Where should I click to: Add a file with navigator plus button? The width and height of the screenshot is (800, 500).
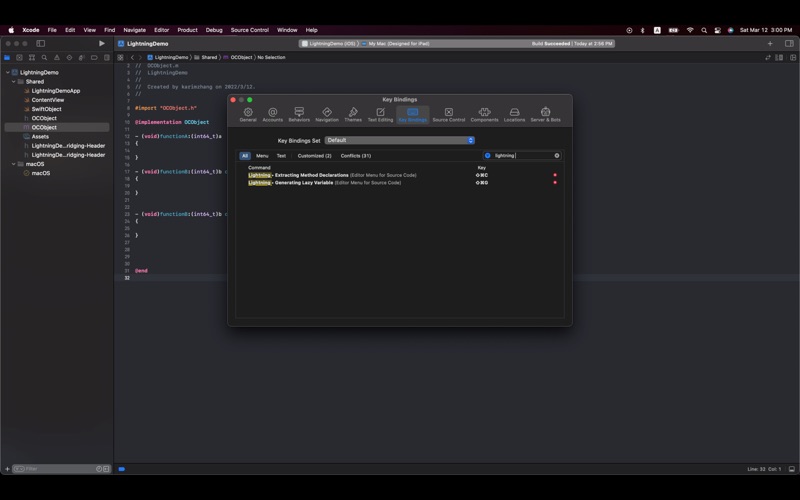coord(7,469)
